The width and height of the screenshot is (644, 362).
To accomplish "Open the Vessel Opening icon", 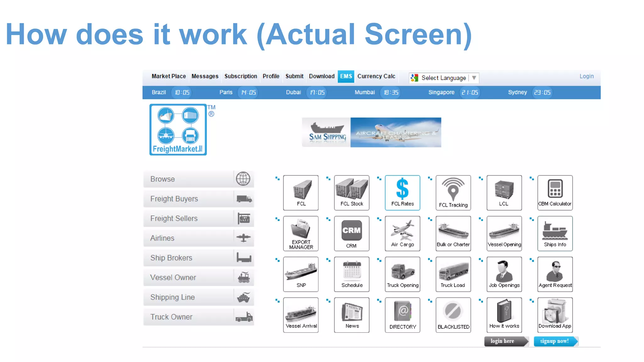I will [x=504, y=233].
